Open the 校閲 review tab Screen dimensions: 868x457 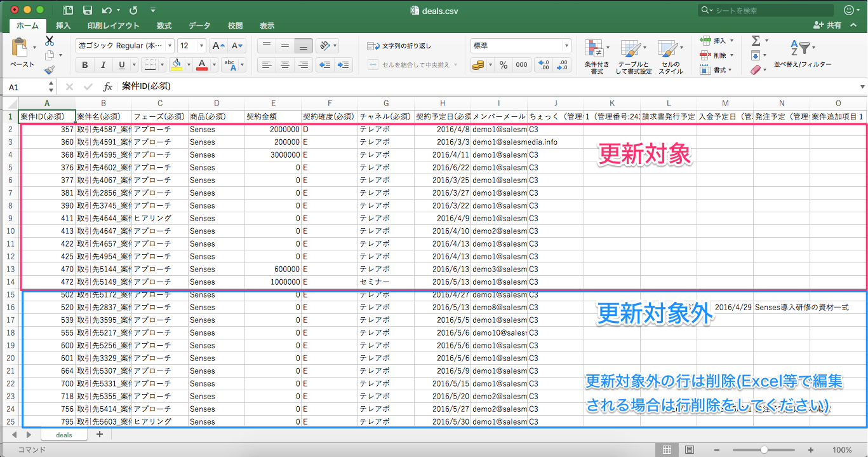tap(235, 25)
